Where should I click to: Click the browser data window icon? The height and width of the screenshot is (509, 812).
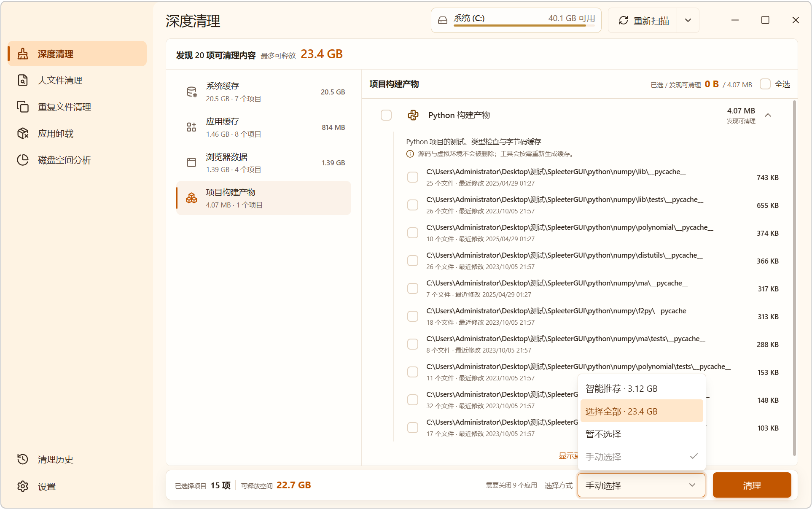pos(191,162)
